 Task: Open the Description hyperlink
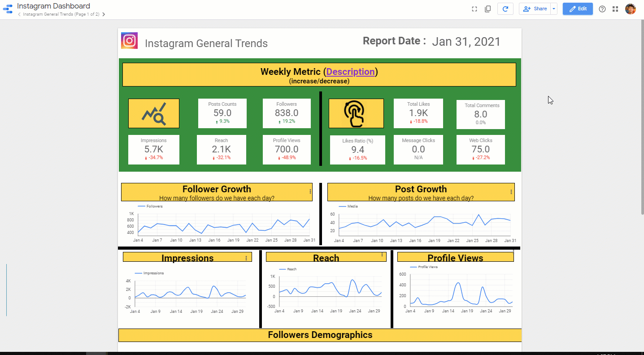[x=350, y=72]
